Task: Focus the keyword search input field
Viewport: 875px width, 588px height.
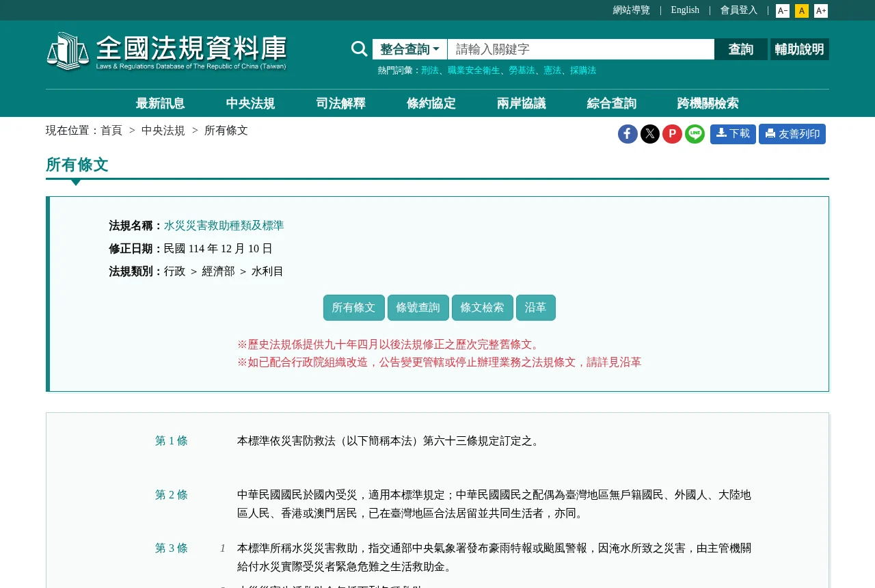Action: (x=581, y=49)
